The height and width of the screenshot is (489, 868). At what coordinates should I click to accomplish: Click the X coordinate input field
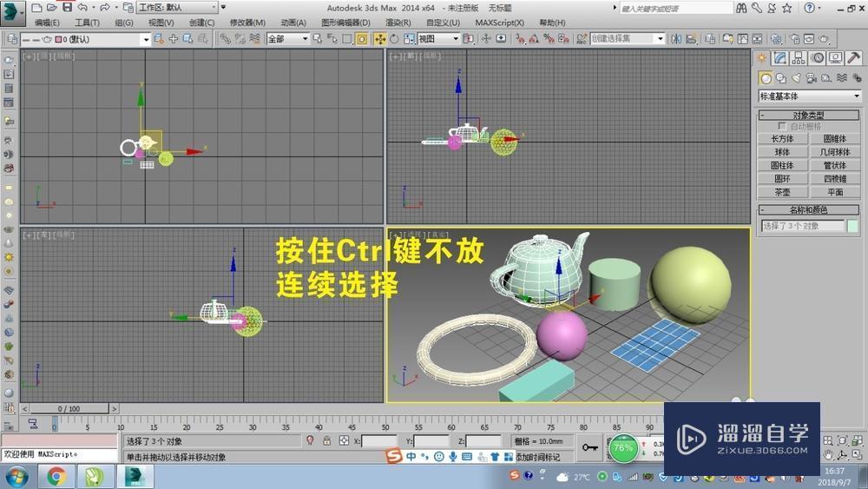pos(379,441)
